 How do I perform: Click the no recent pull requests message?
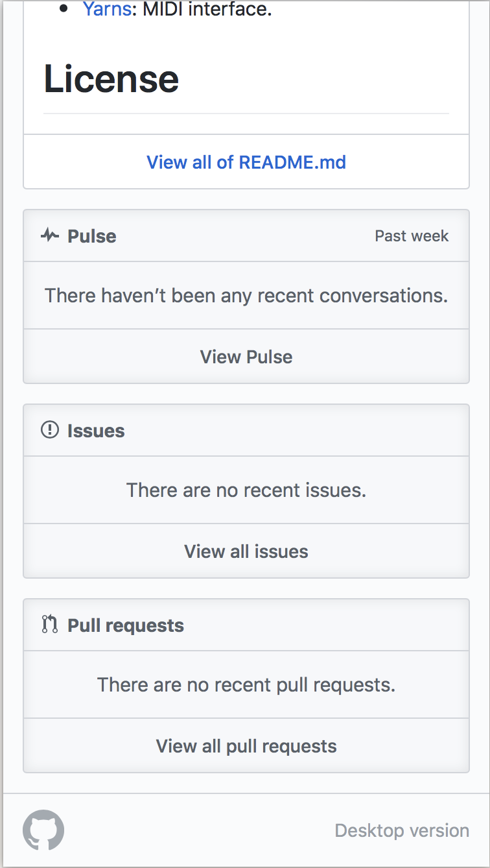246,684
